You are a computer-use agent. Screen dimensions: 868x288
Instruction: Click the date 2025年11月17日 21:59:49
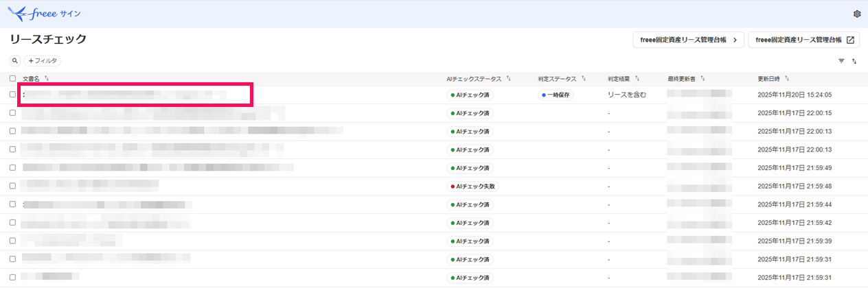(795, 167)
